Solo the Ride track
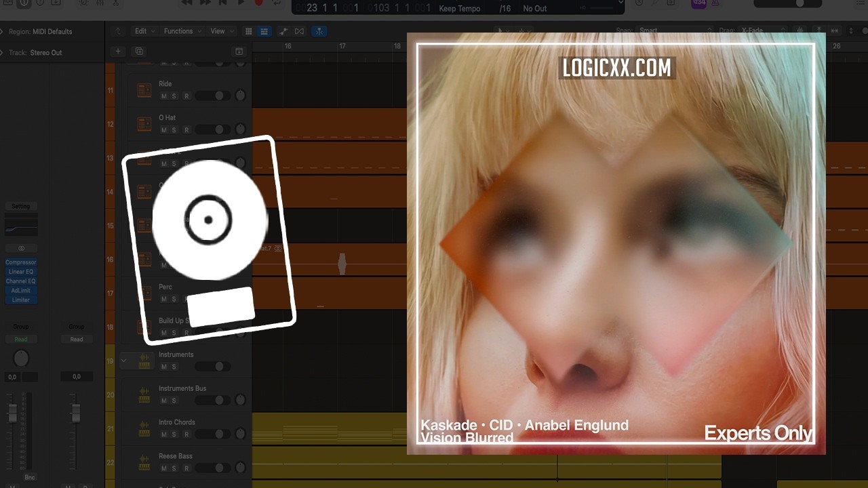Image resolution: width=868 pixels, height=488 pixels. pos(174,96)
